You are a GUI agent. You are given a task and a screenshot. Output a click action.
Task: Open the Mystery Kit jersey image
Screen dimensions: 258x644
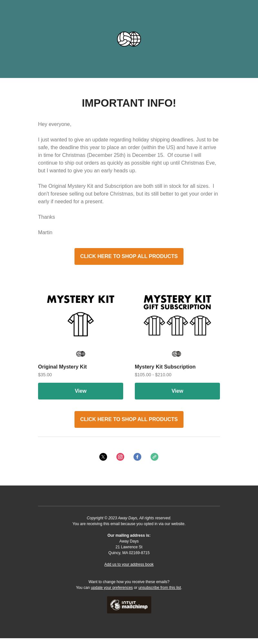click(81, 315)
